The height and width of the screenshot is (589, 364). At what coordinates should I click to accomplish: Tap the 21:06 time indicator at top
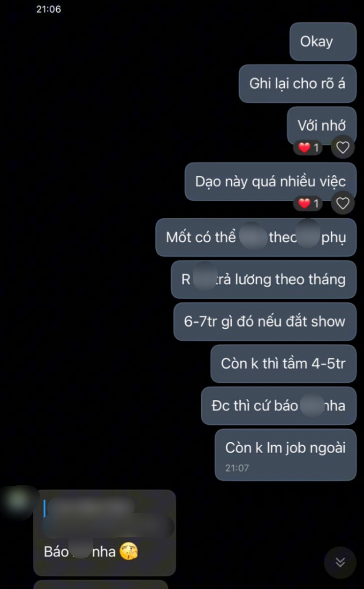[x=48, y=9]
